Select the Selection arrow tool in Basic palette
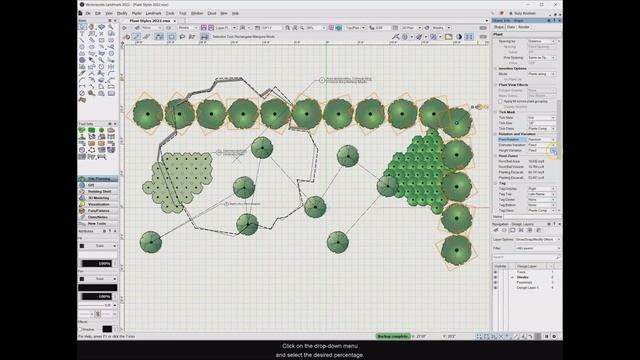 click(x=82, y=27)
